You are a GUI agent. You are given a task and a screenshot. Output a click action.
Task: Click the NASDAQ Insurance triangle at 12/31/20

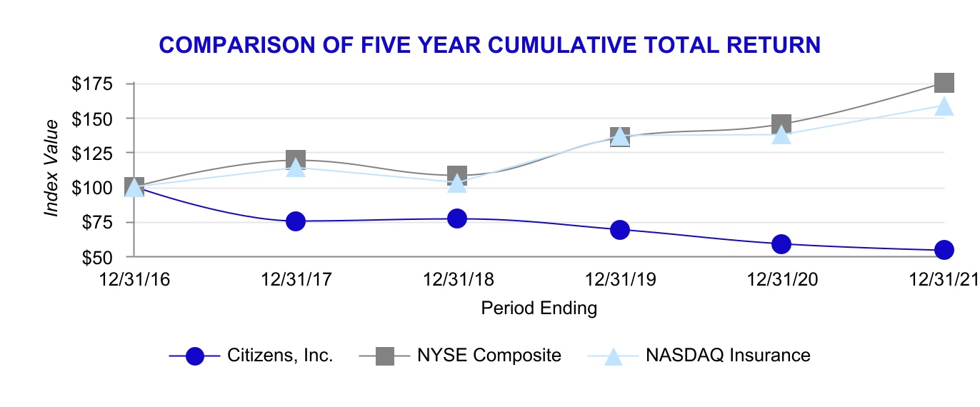coord(781,134)
